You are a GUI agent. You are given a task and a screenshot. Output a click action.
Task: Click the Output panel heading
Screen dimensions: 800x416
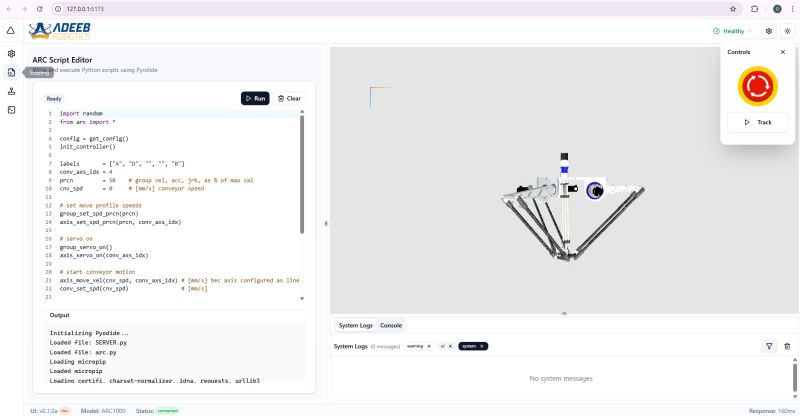pos(59,315)
